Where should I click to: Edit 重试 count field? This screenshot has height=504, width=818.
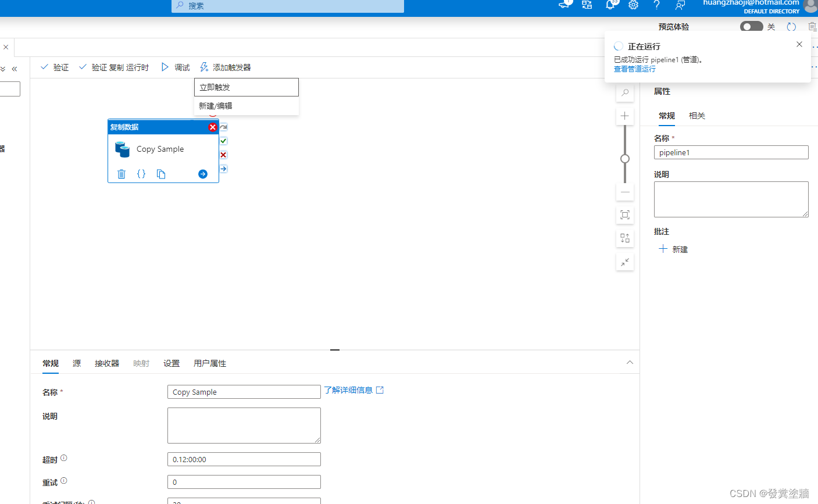(x=244, y=482)
